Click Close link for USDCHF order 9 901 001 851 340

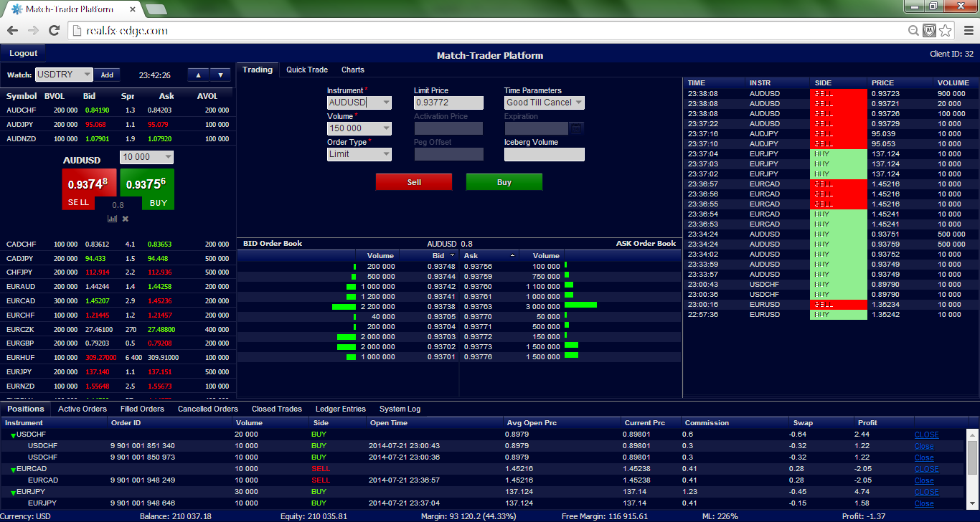coord(924,446)
